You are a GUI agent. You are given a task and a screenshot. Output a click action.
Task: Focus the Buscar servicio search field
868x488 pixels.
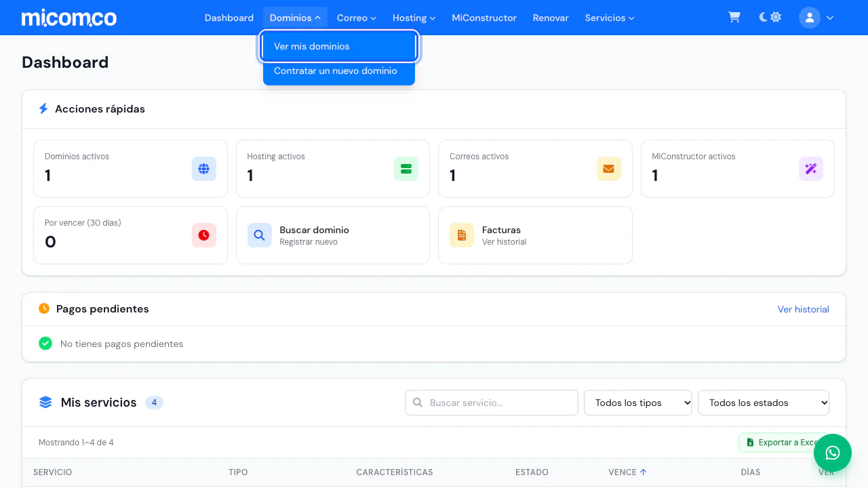(492, 403)
